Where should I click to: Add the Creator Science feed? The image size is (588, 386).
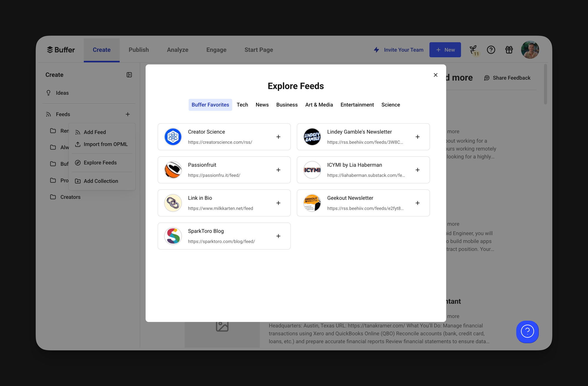click(x=278, y=137)
